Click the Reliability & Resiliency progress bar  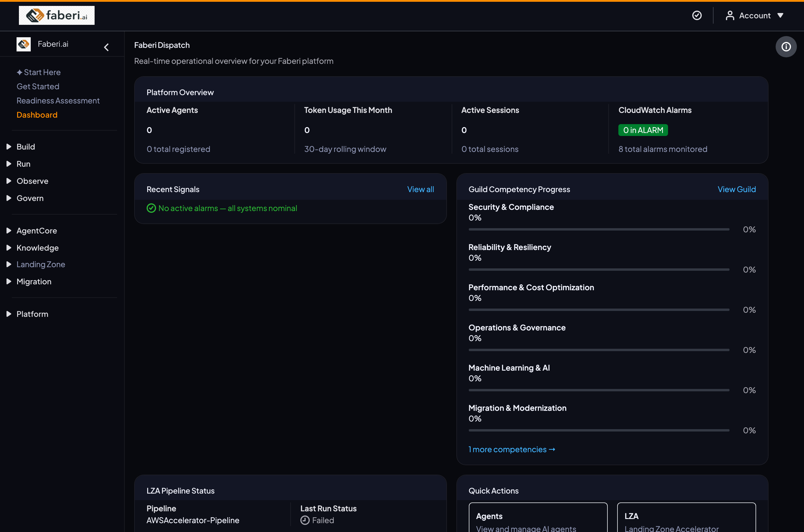599,270
